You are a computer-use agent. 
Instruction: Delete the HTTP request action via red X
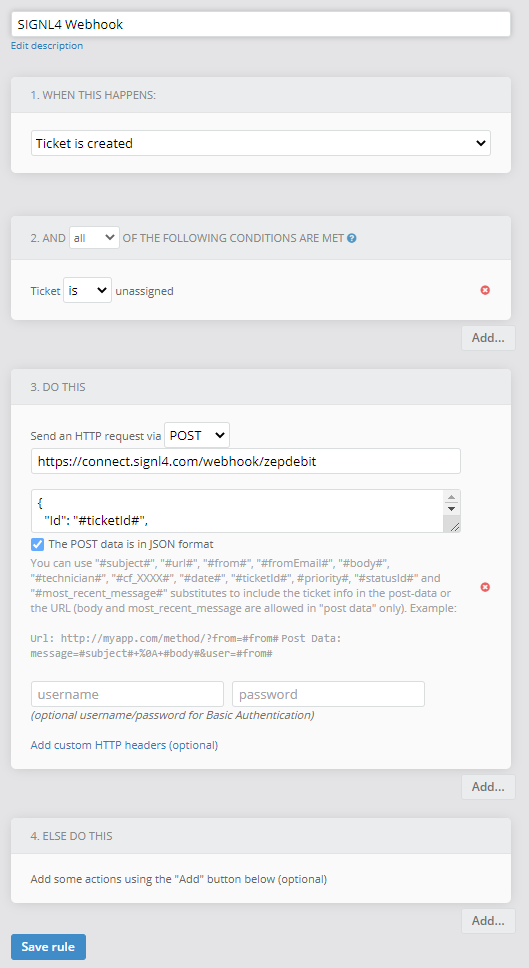pyautogui.click(x=485, y=586)
